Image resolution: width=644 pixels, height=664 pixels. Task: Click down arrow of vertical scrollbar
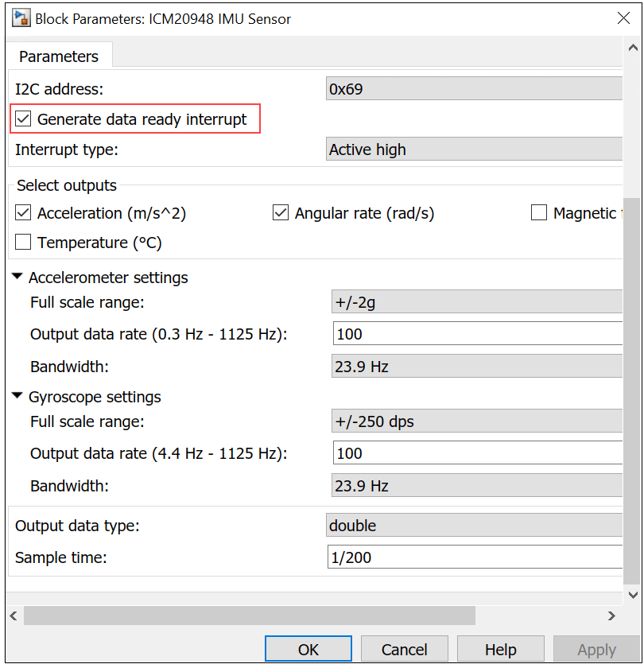pyautogui.click(x=633, y=594)
